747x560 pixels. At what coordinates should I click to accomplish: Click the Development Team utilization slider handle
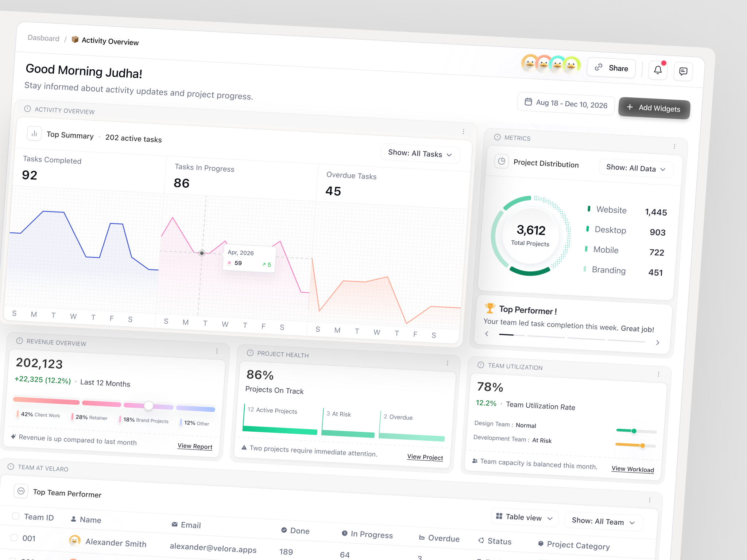pos(642,445)
